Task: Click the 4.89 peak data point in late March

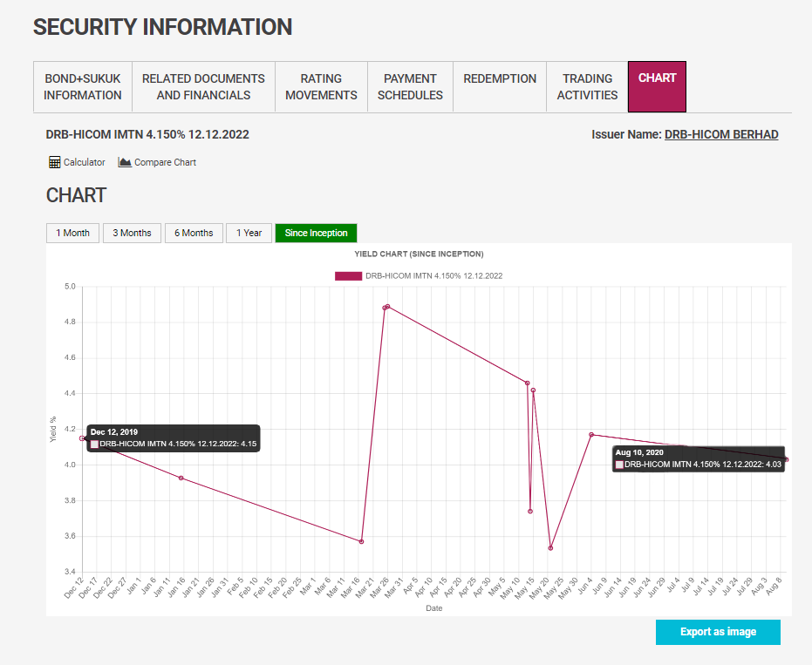Action: pos(387,307)
